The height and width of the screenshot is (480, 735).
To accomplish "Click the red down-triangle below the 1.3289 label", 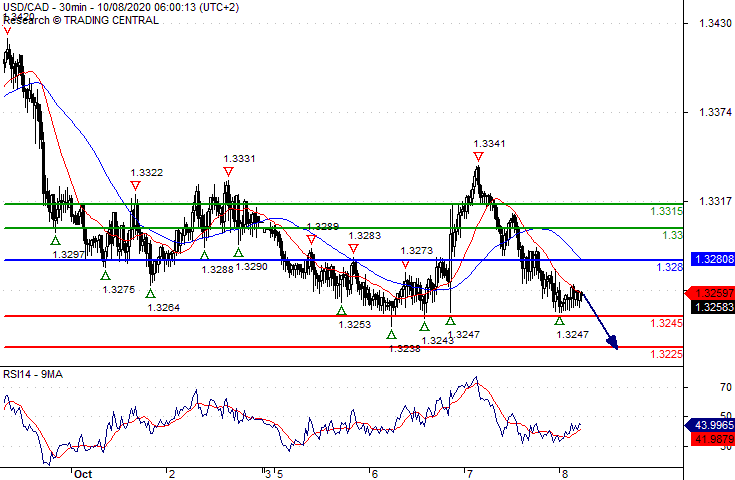I will [x=311, y=240].
